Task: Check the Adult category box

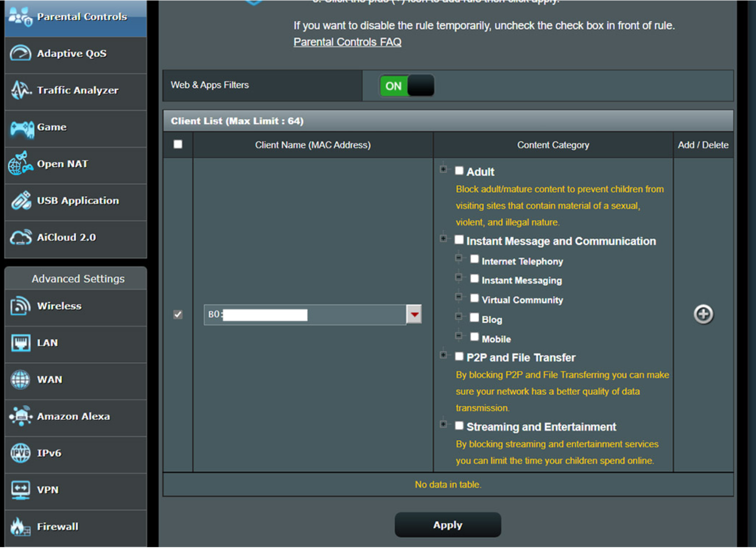Action: pos(459,171)
